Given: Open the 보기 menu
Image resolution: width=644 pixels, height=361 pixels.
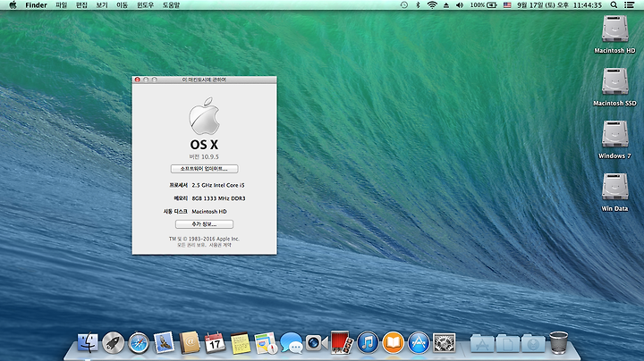Looking at the screenshot, I should 102,5.
